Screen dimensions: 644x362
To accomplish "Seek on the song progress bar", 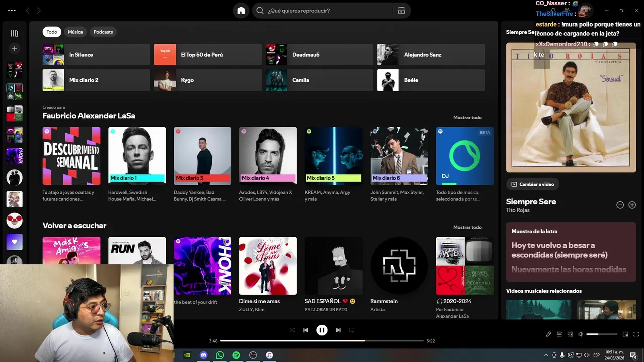I will [x=322, y=341].
